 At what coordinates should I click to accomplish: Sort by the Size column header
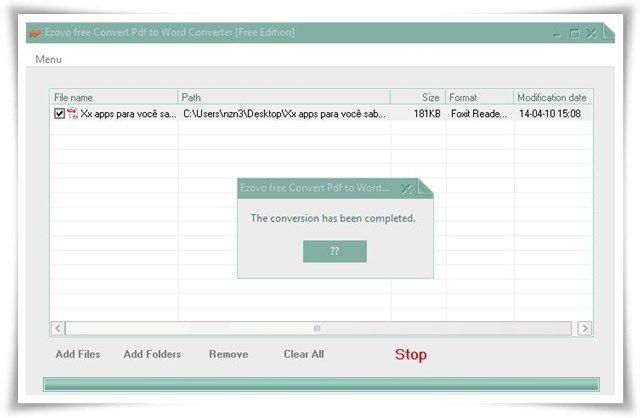(x=418, y=98)
